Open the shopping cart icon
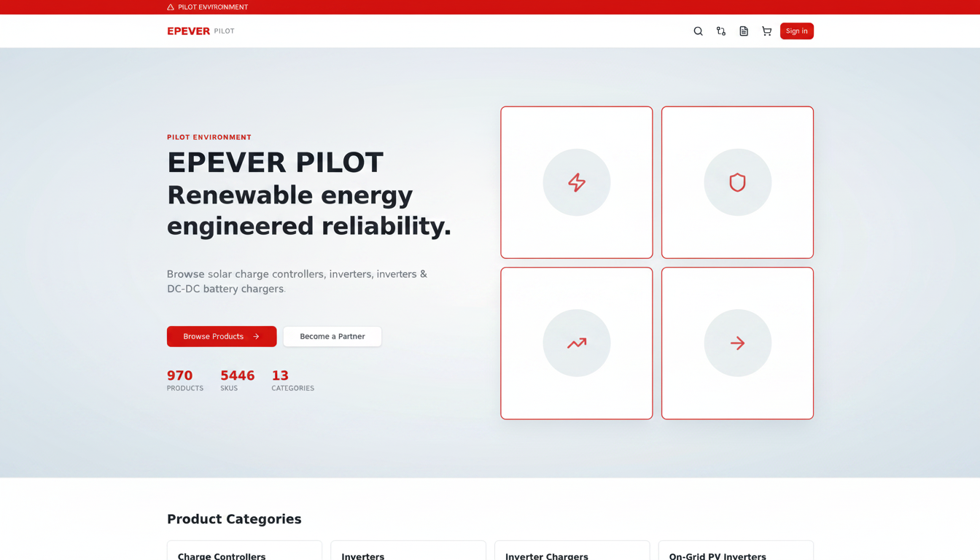Image resolution: width=980 pixels, height=560 pixels. (766, 31)
